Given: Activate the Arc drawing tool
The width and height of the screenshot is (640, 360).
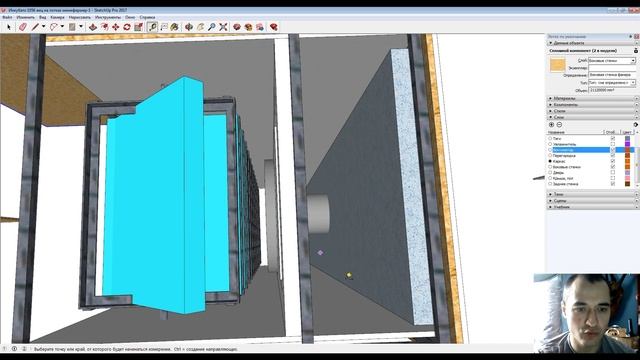Looking at the screenshot, I should pyautogui.click(x=53, y=27).
